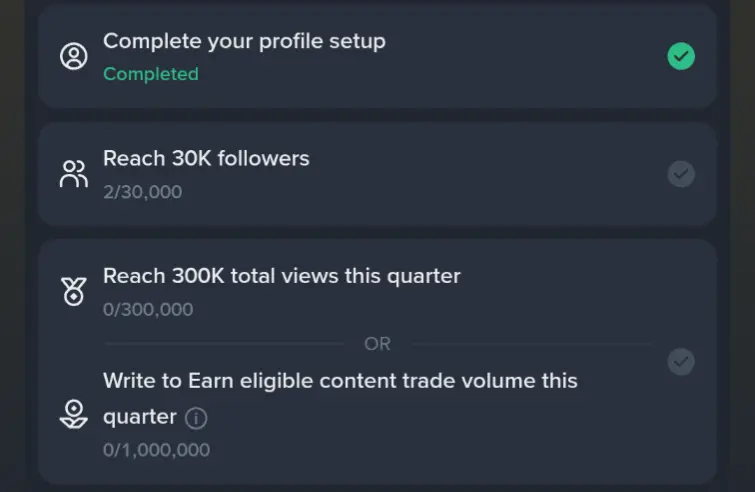Click the Write to Earn hand icon
The width and height of the screenshot is (755, 492).
tap(74, 415)
